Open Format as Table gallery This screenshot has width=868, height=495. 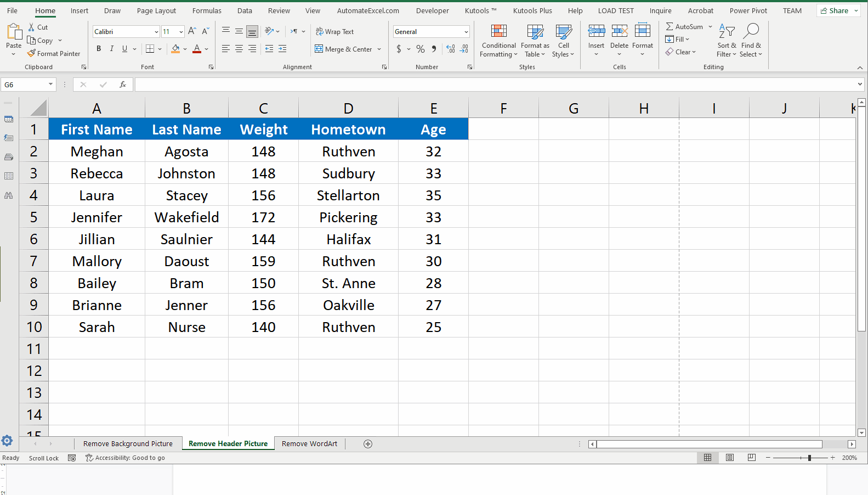click(x=535, y=41)
